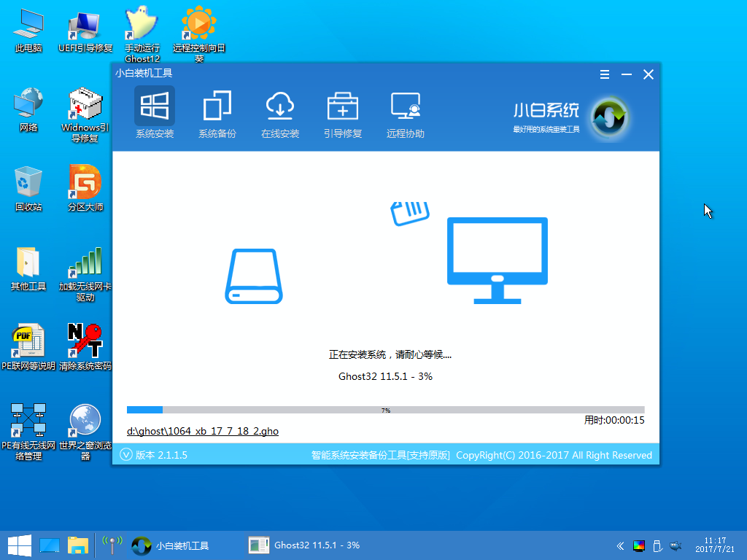This screenshot has width=747, height=560.
Task: Open the 引导修复 (Boot Repair) tool
Action: coord(342,113)
